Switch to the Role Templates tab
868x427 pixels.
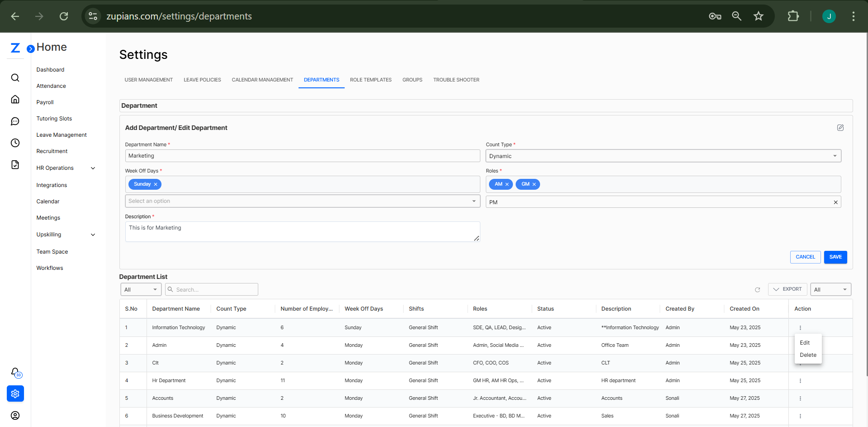pyautogui.click(x=370, y=80)
